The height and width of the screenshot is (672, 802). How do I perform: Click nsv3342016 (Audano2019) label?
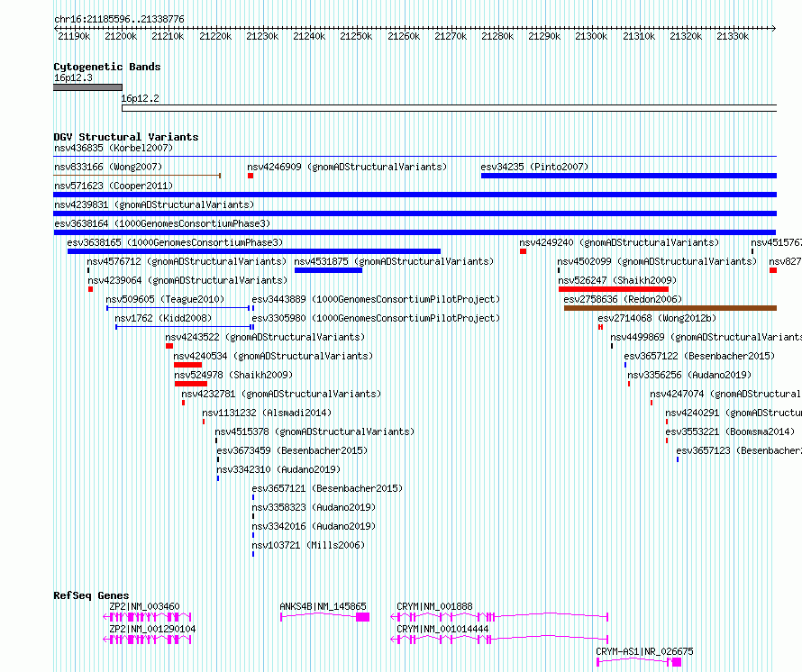(314, 526)
